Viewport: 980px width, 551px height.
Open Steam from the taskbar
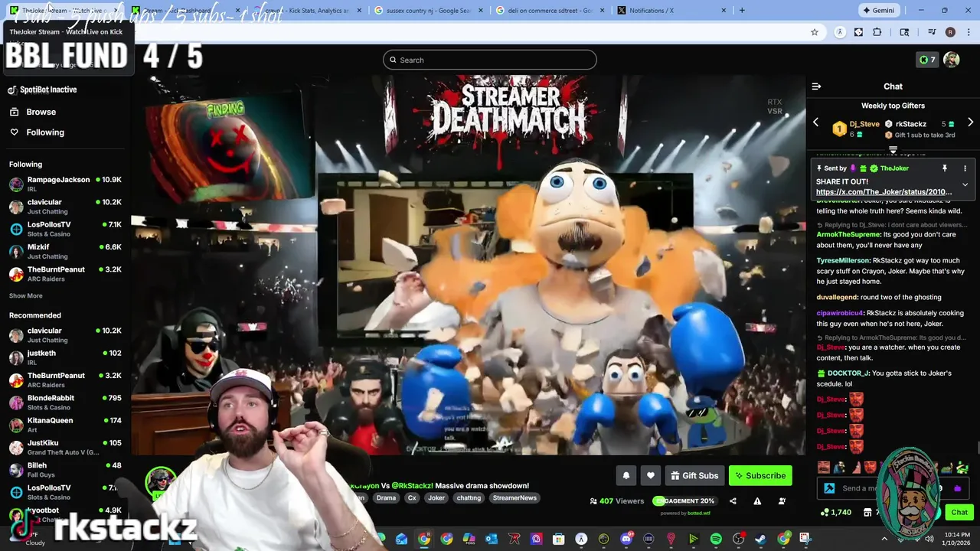(x=760, y=539)
